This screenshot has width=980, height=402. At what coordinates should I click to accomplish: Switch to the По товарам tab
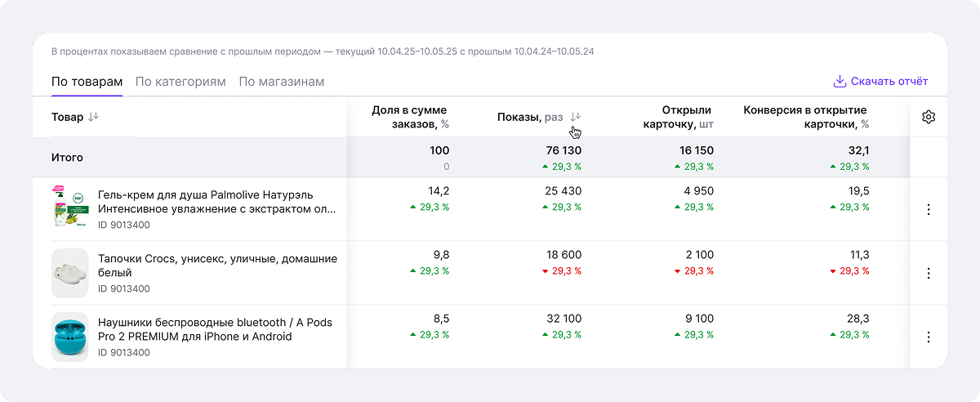point(87,82)
